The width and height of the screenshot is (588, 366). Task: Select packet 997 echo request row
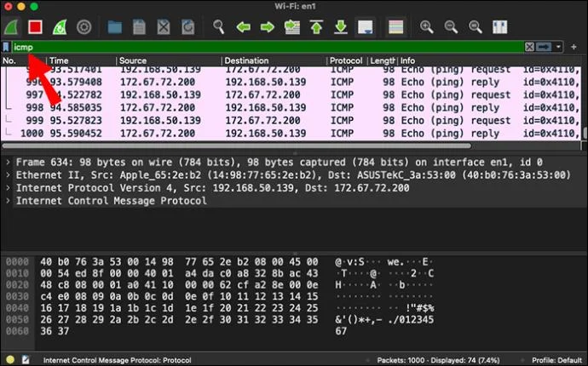pyautogui.click(x=291, y=94)
